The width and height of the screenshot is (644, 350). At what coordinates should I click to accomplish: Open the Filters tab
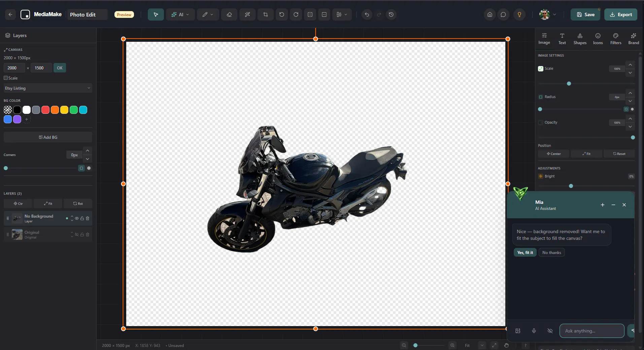tap(616, 39)
